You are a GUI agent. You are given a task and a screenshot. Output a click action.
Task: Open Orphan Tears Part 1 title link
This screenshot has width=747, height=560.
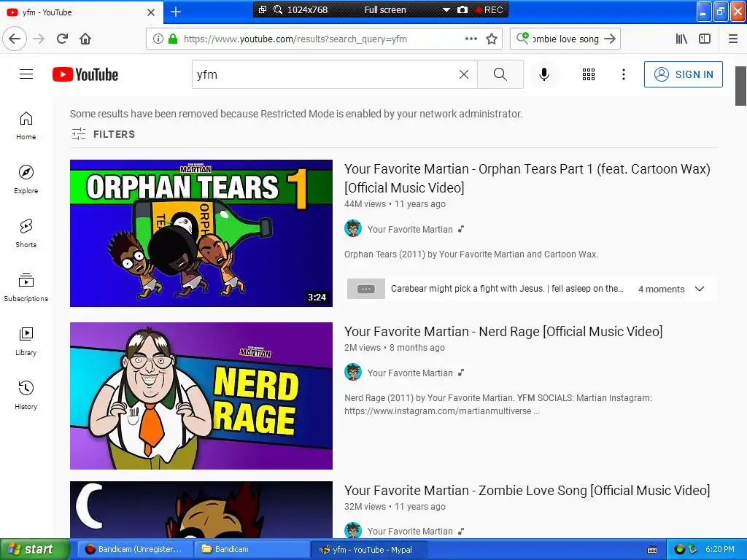pos(527,178)
